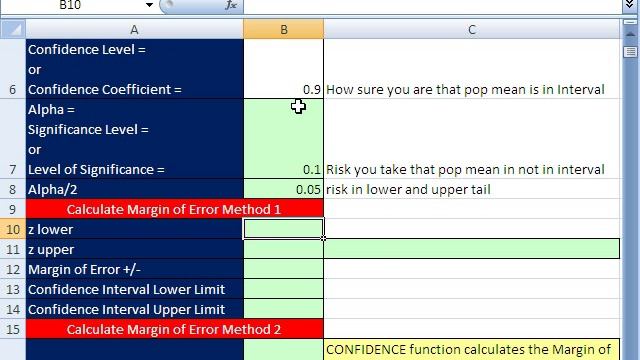640x360 pixels.
Task: Select row 13 header
Action: click(13, 289)
